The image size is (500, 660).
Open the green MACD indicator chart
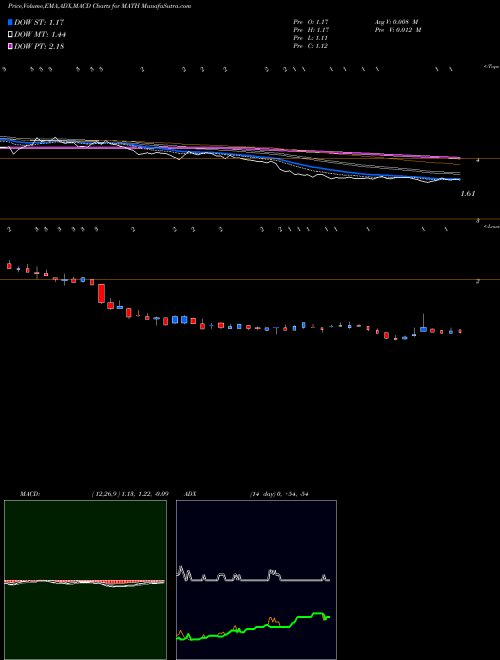tap(85, 580)
